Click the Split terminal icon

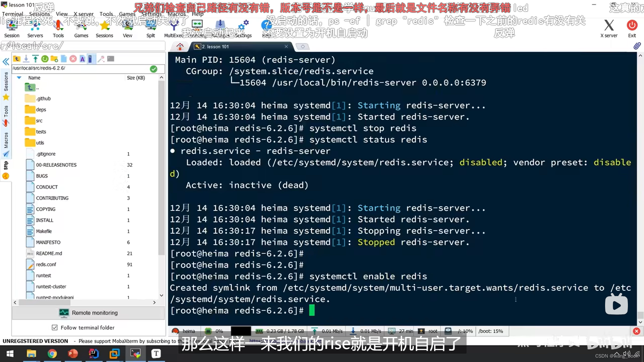pyautogui.click(x=150, y=27)
